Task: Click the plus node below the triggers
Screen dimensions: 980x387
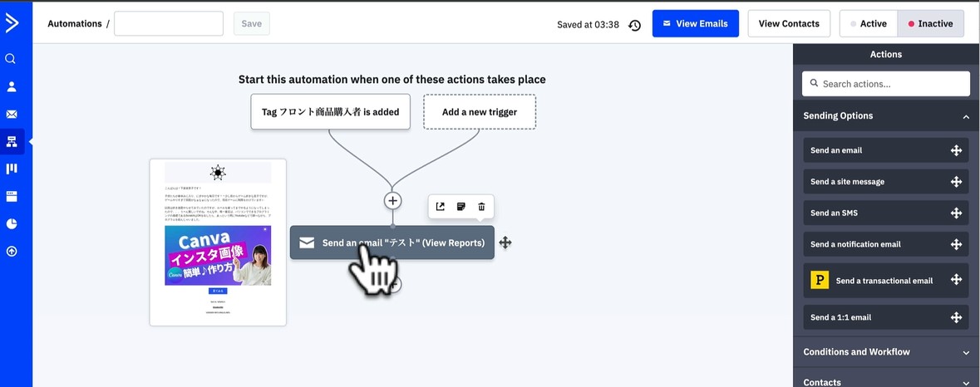Action: point(392,201)
